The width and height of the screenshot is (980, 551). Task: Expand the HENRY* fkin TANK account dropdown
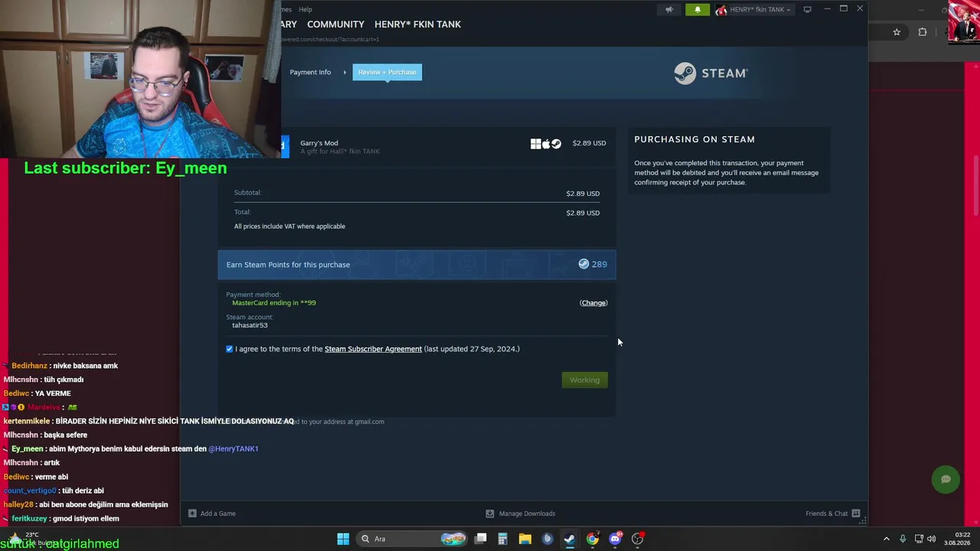click(x=759, y=9)
